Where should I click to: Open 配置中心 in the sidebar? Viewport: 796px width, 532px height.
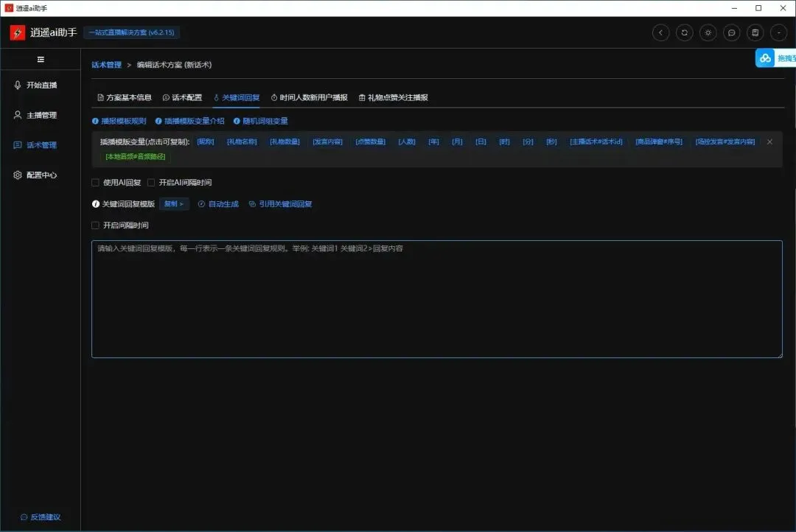click(x=40, y=175)
